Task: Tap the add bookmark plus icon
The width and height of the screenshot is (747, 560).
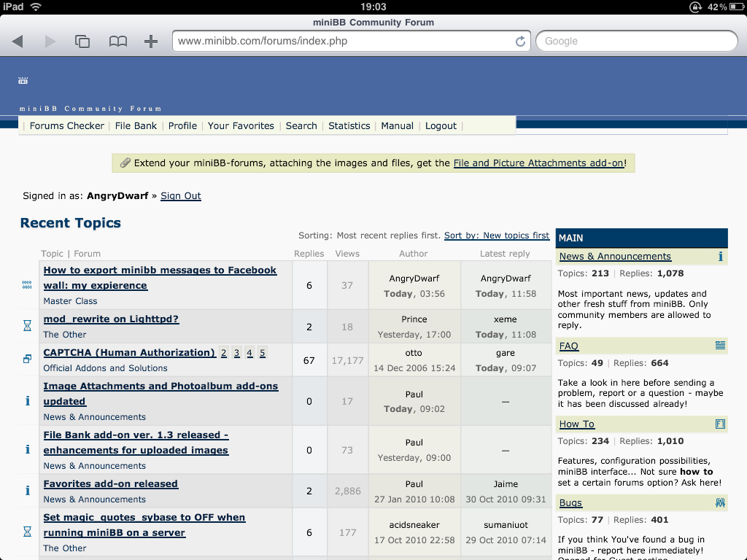Action: click(151, 42)
